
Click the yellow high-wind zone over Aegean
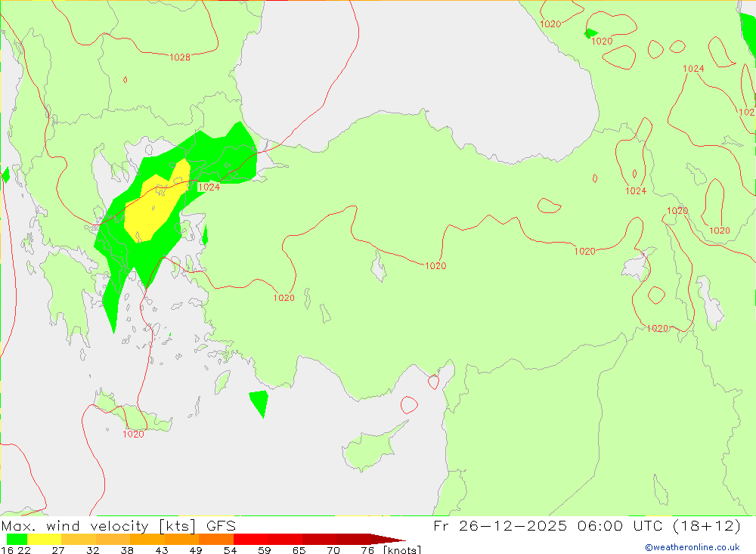coord(155,205)
